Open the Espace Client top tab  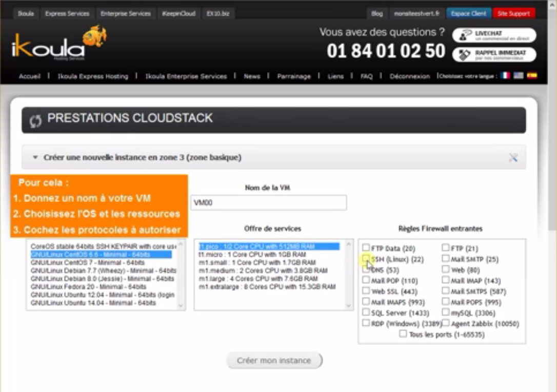point(469,13)
